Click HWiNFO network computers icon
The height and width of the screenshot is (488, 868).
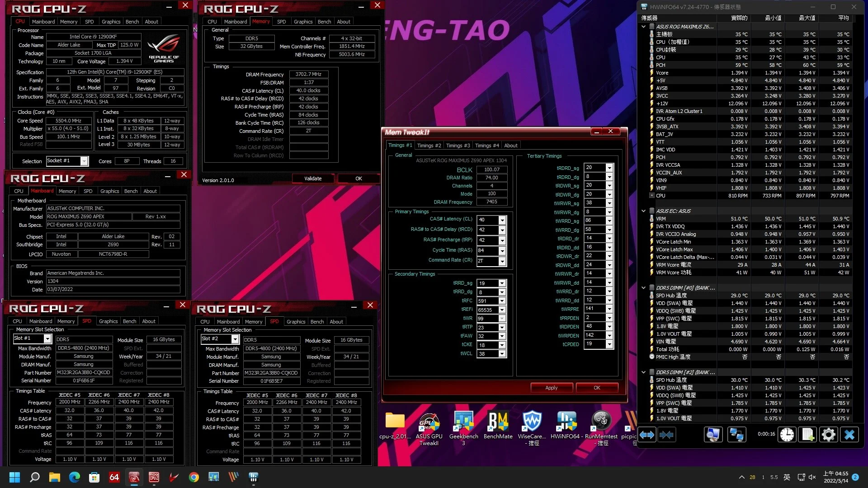click(x=736, y=435)
